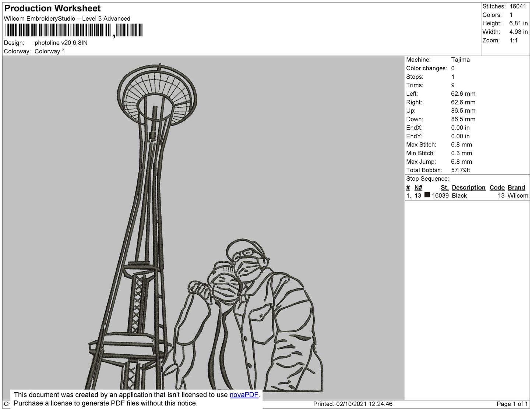Click the "Color changes:" label
532x411 pixels.
(x=426, y=68)
